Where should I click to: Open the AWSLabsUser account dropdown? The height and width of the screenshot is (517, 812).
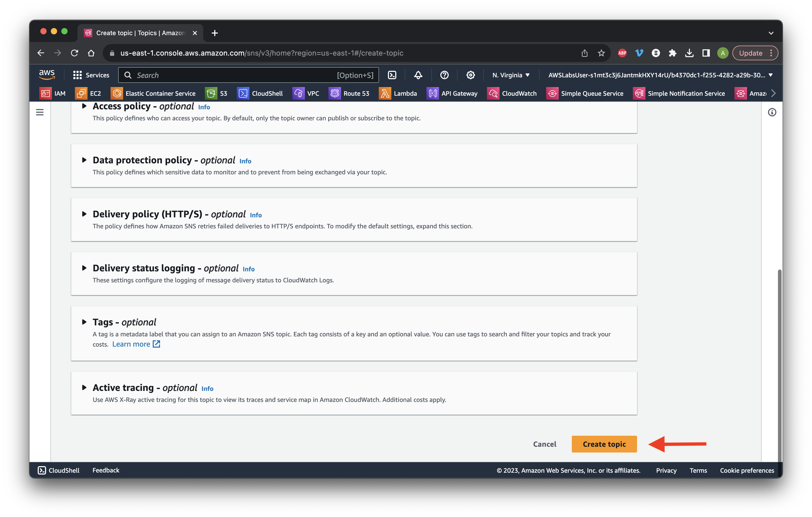click(x=660, y=75)
